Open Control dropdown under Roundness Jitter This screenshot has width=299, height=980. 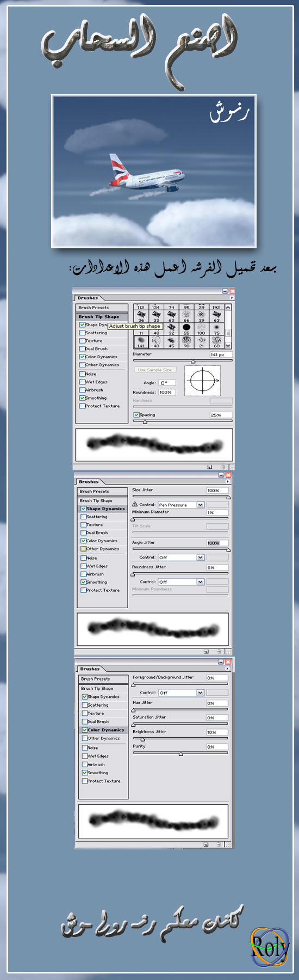click(200, 582)
